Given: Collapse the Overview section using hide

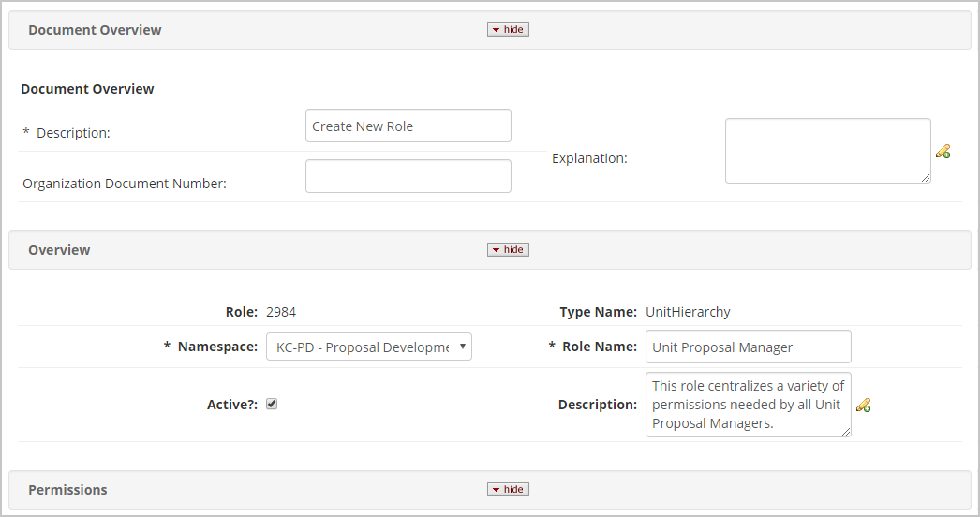Looking at the screenshot, I should click(x=508, y=250).
